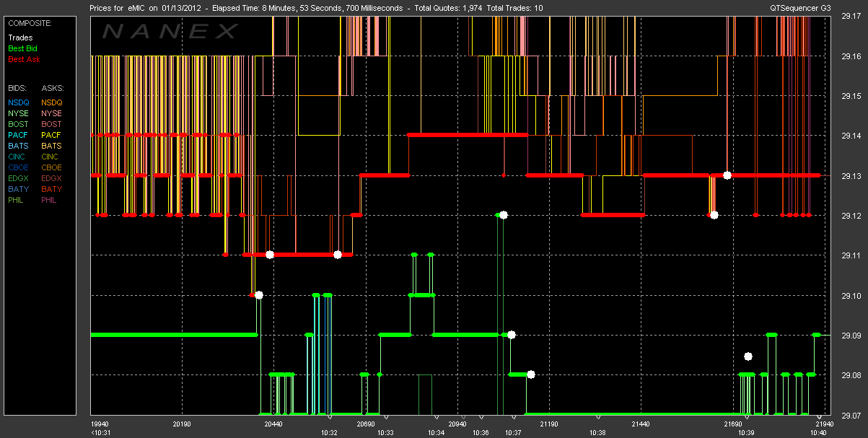Image resolution: width=868 pixels, height=438 pixels.
Task: Toggle the Best Ask legend entry
Action: click(x=22, y=58)
